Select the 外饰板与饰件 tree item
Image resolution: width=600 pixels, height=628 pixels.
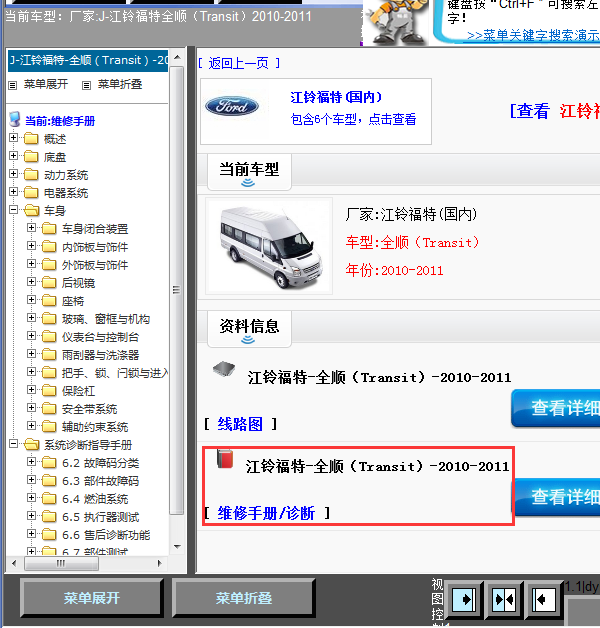[x=95, y=265]
